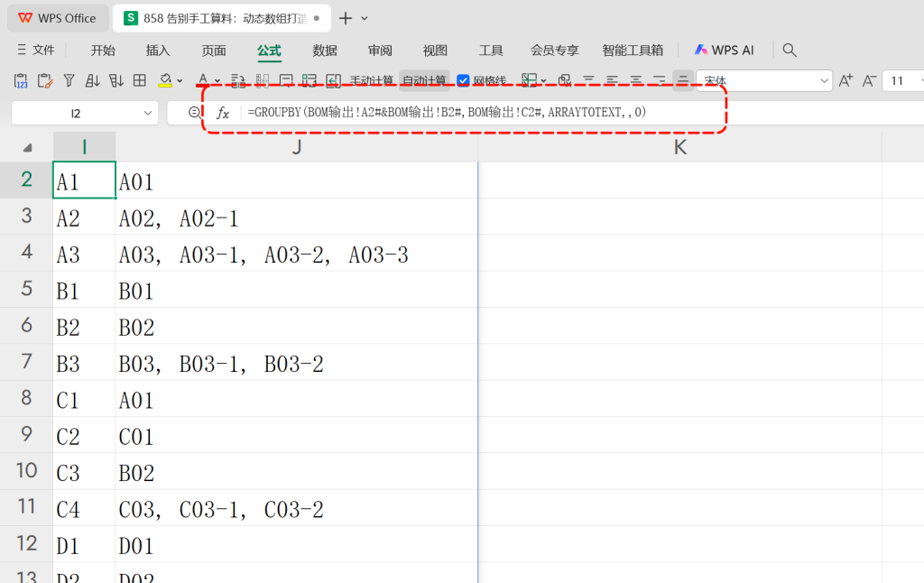
Task: Open the Smart Toolbox (智能工具箱) tab
Action: [x=633, y=51]
